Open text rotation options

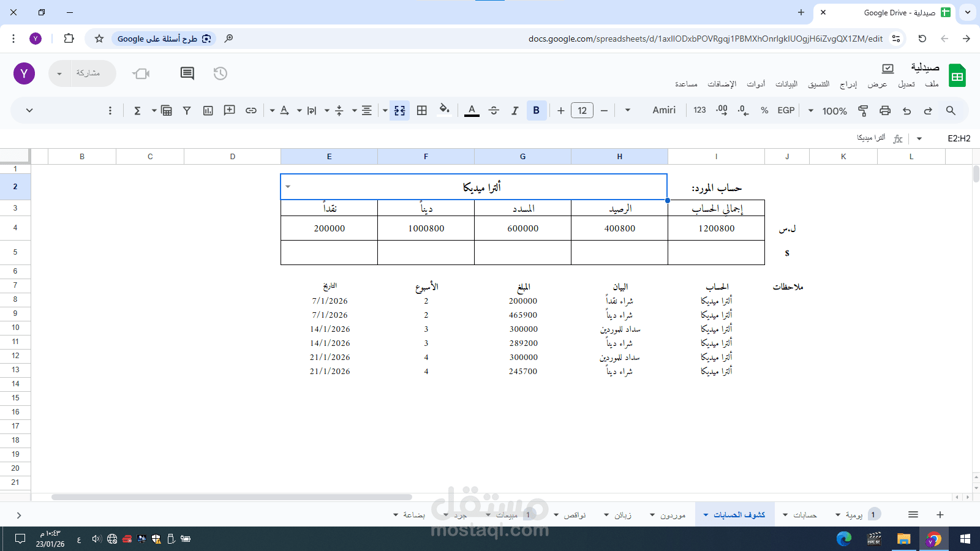pos(284,111)
